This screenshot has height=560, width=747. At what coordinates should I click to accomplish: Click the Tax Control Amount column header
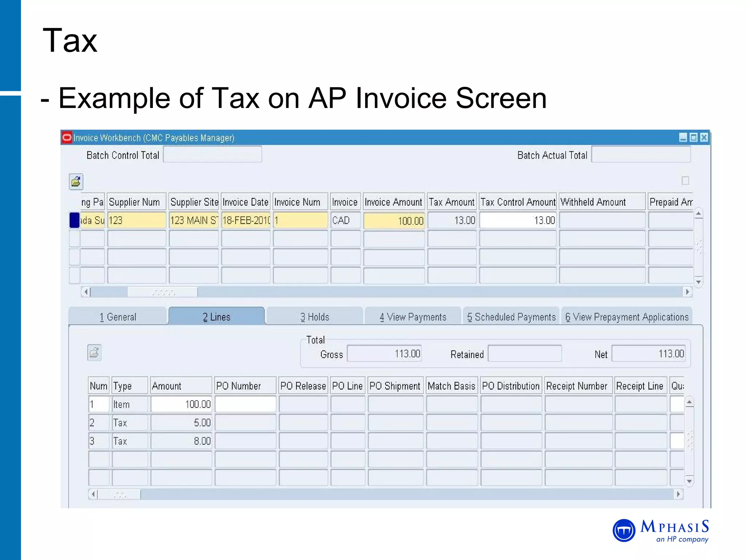(518, 202)
